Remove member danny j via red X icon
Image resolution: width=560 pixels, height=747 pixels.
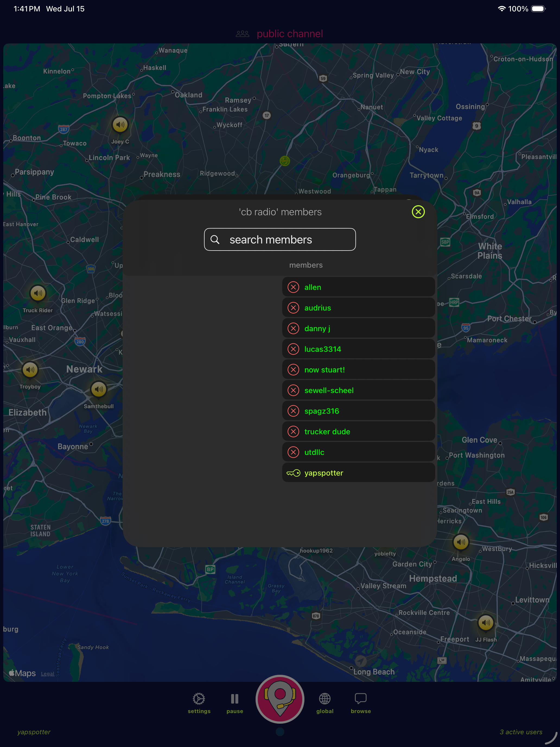click(x=293, y=328)
